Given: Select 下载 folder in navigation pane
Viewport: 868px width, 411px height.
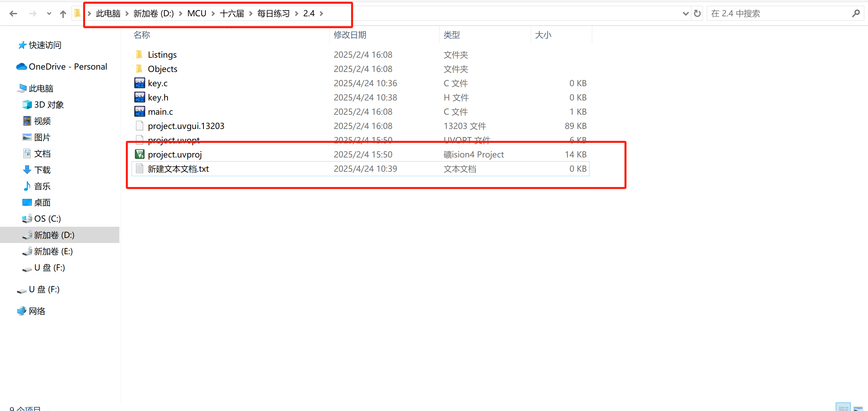Looking at the screenshot, I should [x=42, y=170].
